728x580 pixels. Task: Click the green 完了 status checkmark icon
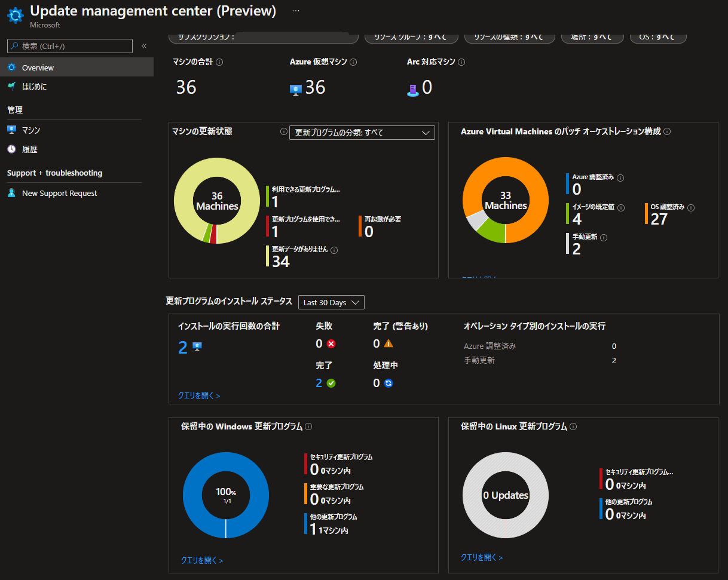pos(331,383)
